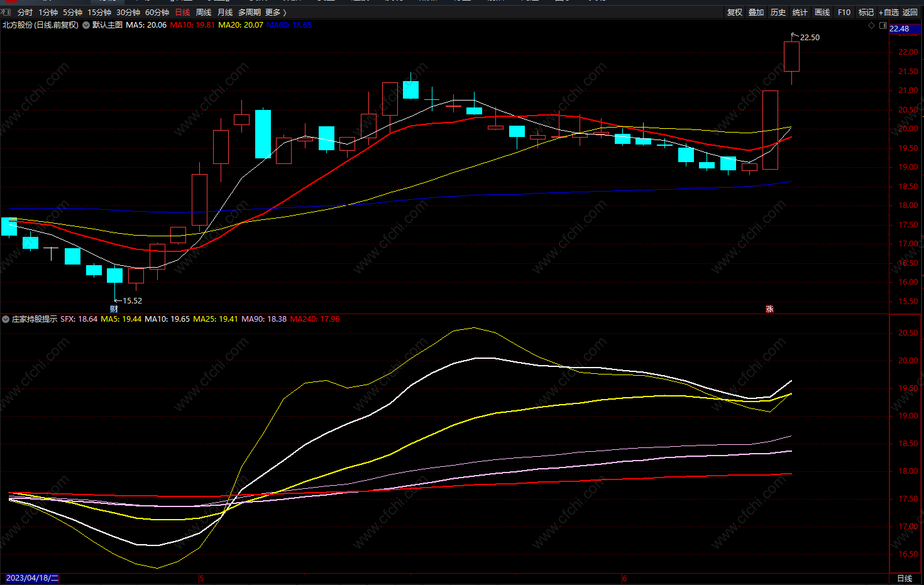The height and width of the screenshot is (585, 924).
Task: Click the MA25: 19.41 value
Action: tap(216, 319)
